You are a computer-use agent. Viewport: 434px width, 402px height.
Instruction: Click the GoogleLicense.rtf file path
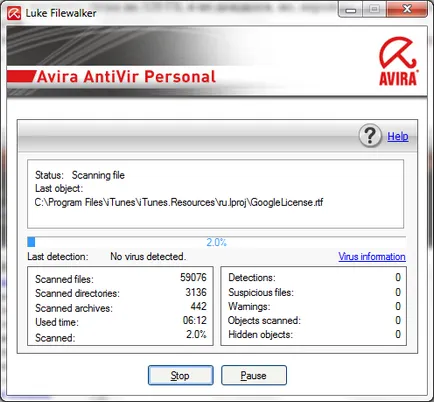179,202
